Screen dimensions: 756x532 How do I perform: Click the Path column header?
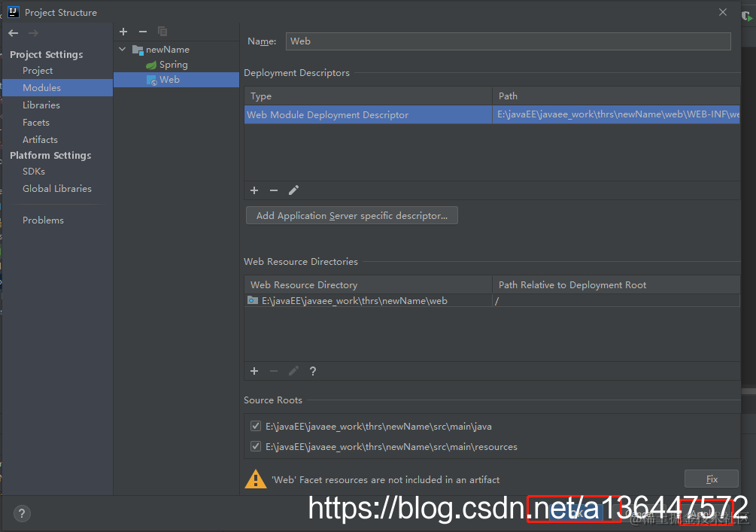[x=616, y=96]
